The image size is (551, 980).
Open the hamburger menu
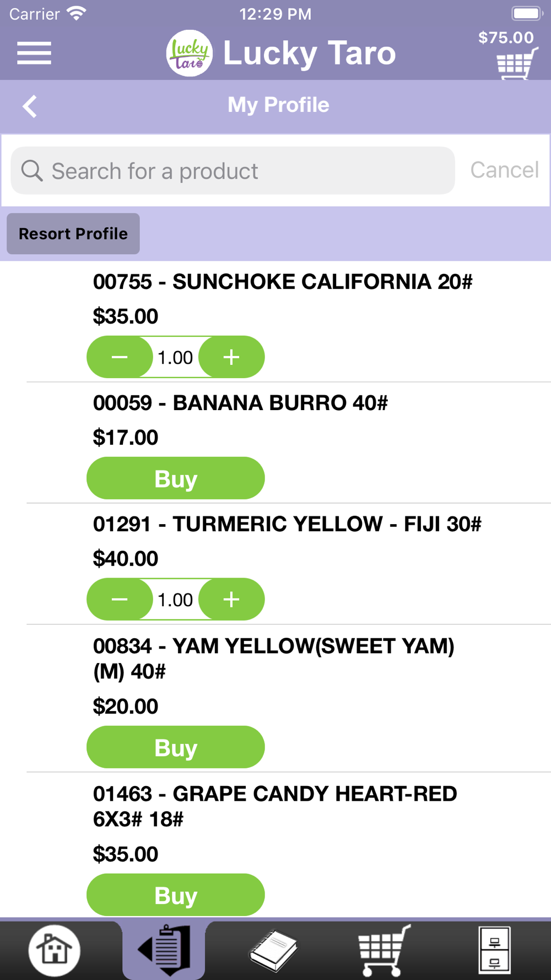pos(34,53)
